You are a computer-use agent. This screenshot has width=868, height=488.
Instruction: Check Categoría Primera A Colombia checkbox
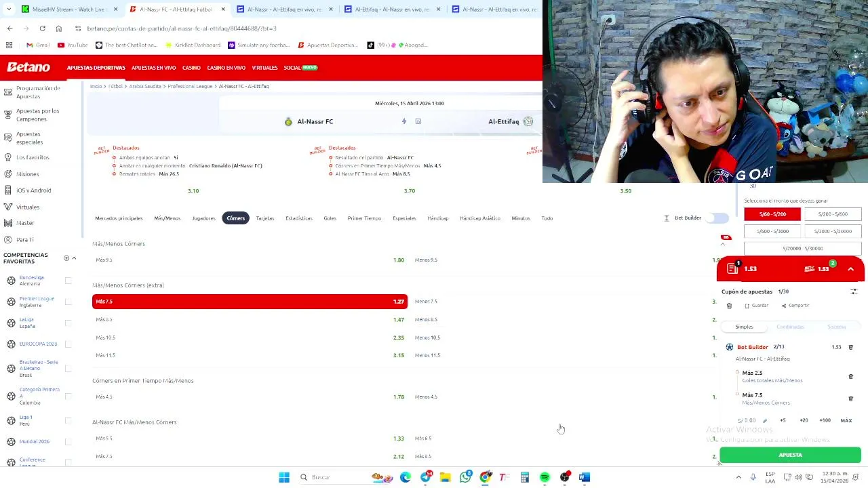pos(68,396)
